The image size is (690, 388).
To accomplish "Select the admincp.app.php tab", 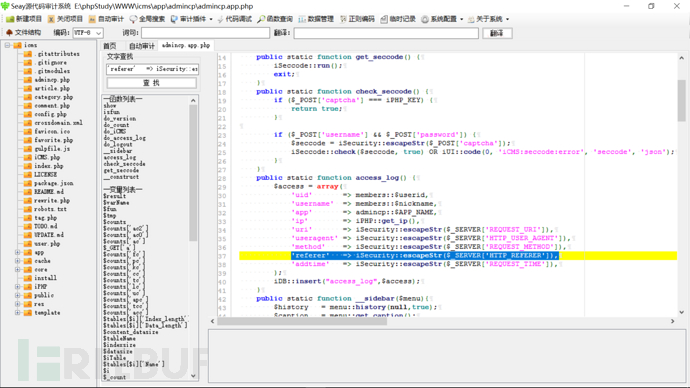I will coord(186,45).
